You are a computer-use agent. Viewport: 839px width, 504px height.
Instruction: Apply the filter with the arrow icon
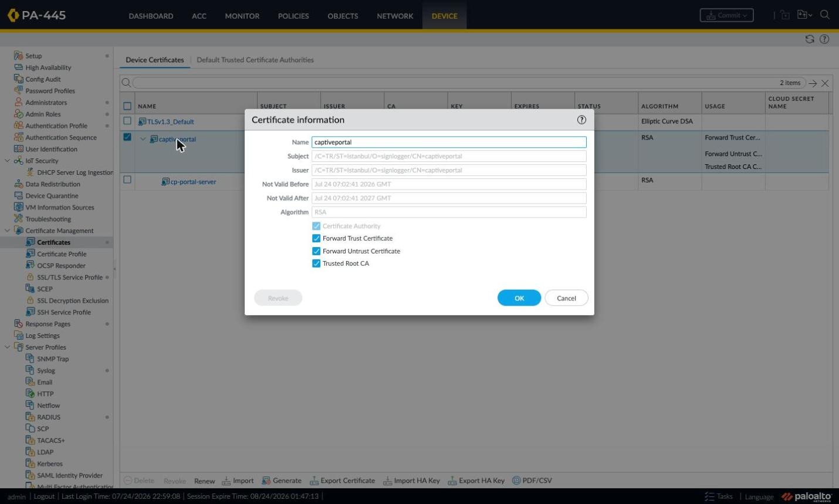813,83
